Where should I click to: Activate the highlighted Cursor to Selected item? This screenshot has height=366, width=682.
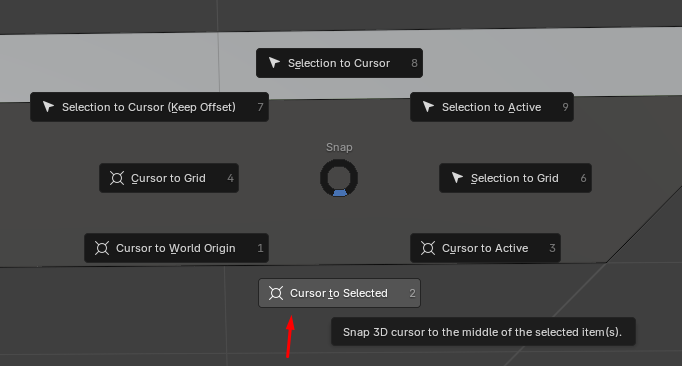(339, 293)
